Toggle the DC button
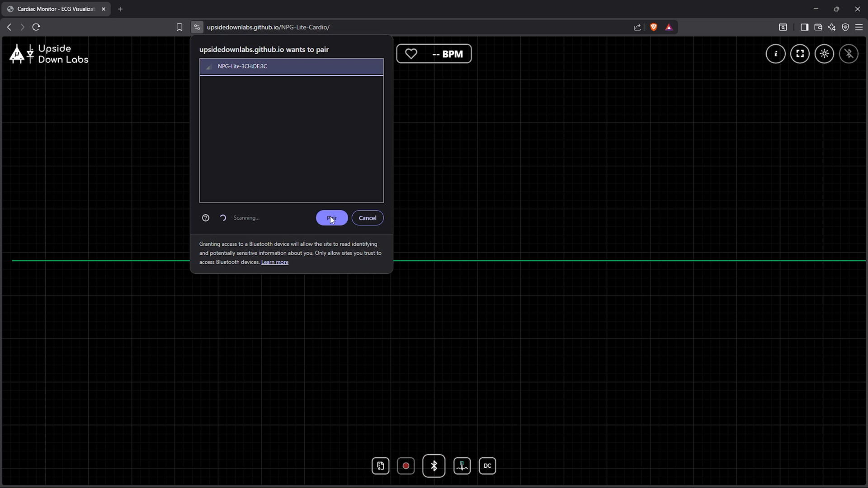This screenshot has height=488, width=868. [x=487, y=466]
